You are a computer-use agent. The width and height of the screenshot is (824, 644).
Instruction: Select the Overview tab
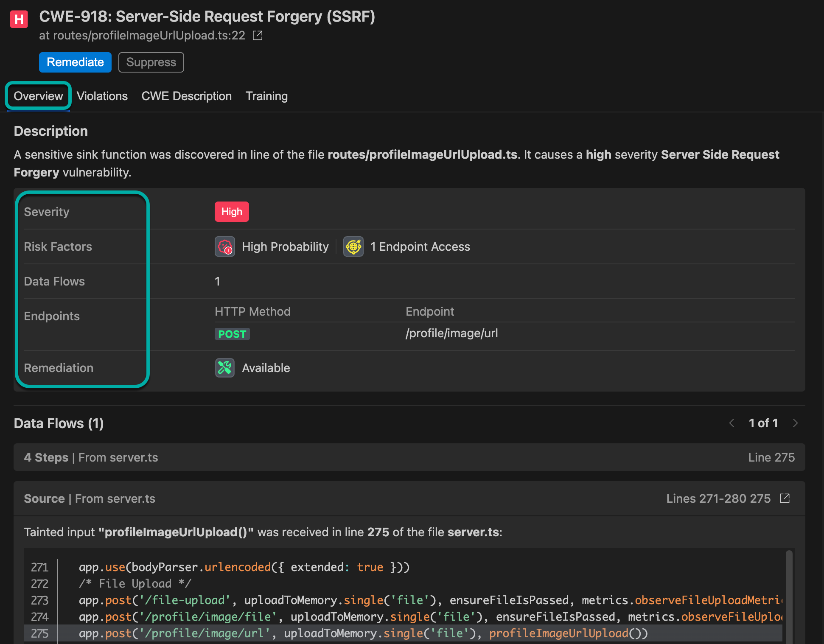click(38, 96)
